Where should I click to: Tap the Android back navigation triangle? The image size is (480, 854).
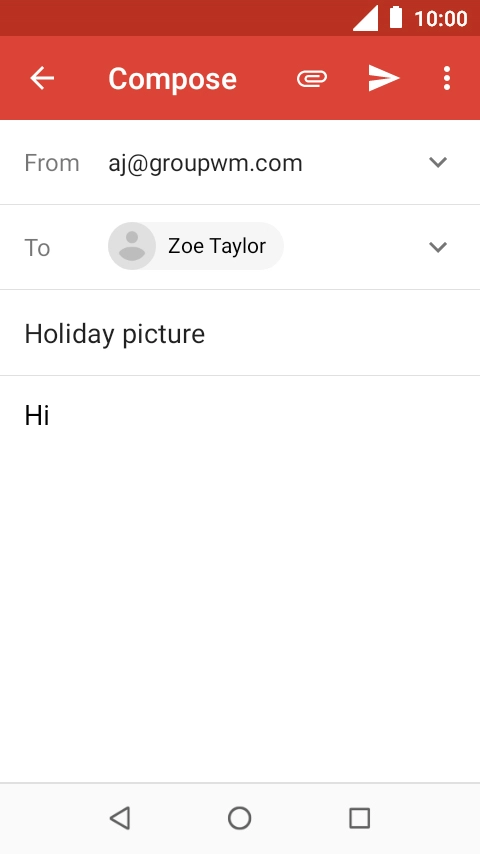tap(120, 818)
